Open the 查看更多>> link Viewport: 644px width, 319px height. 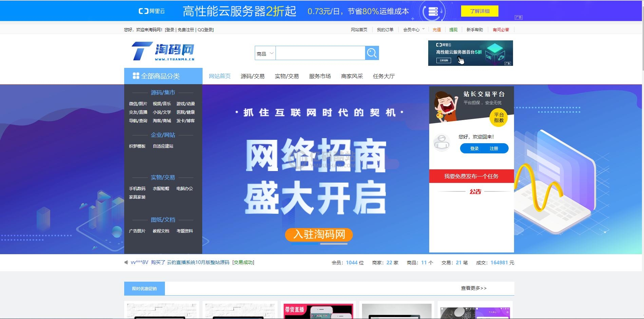473,288
